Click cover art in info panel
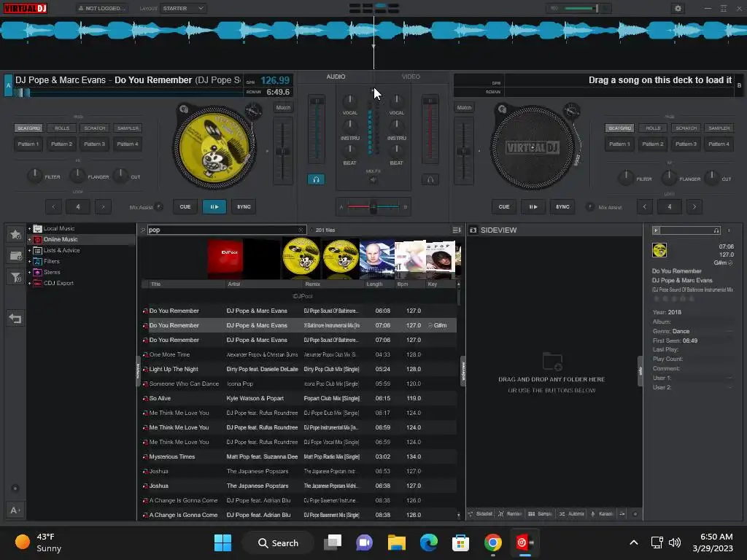Image resolution: width=747 pixels, height=560 pixels. [659, 250]
